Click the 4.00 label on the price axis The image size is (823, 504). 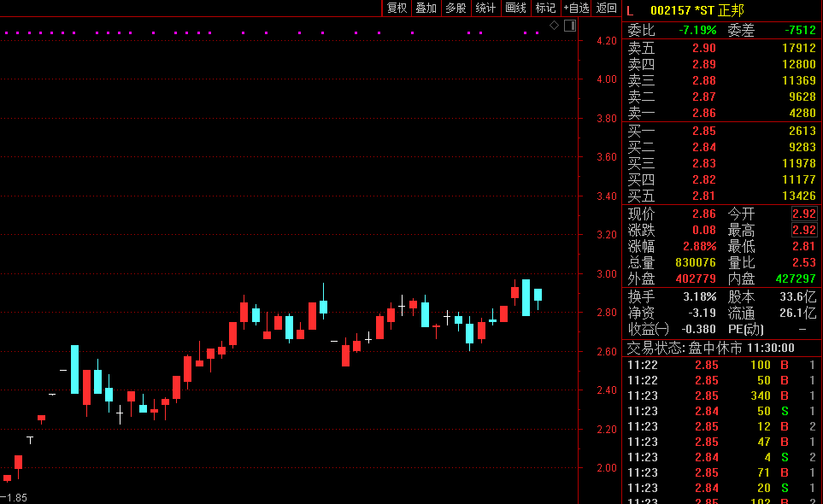(x=606, y=79)
